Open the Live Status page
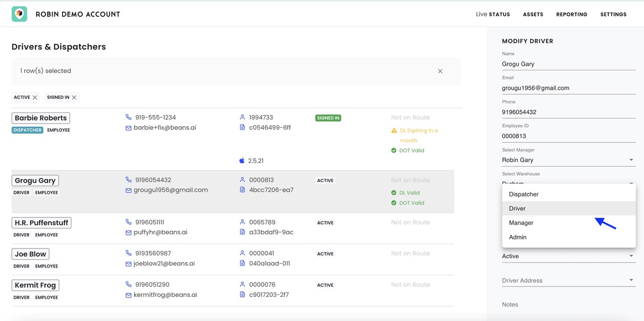 pyautogui.click(x=493, y=14)
